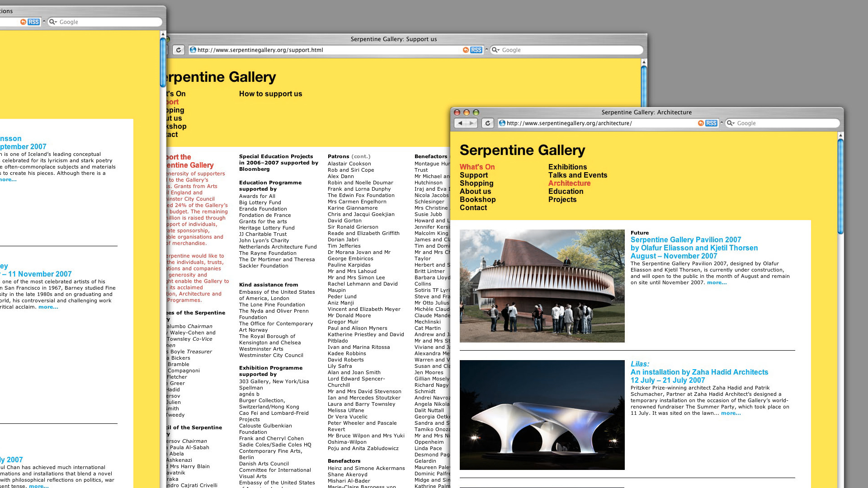Click the orange SnapBack arrow beside architecture URL
Viewport: 868px width, 488px height.
pos(701,123)
